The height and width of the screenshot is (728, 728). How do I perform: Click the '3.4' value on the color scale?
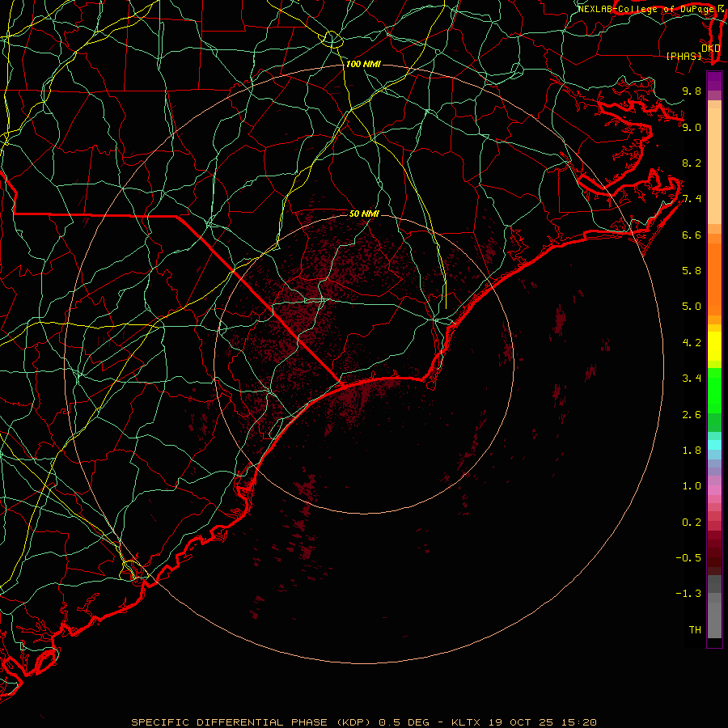click(692, 379)
